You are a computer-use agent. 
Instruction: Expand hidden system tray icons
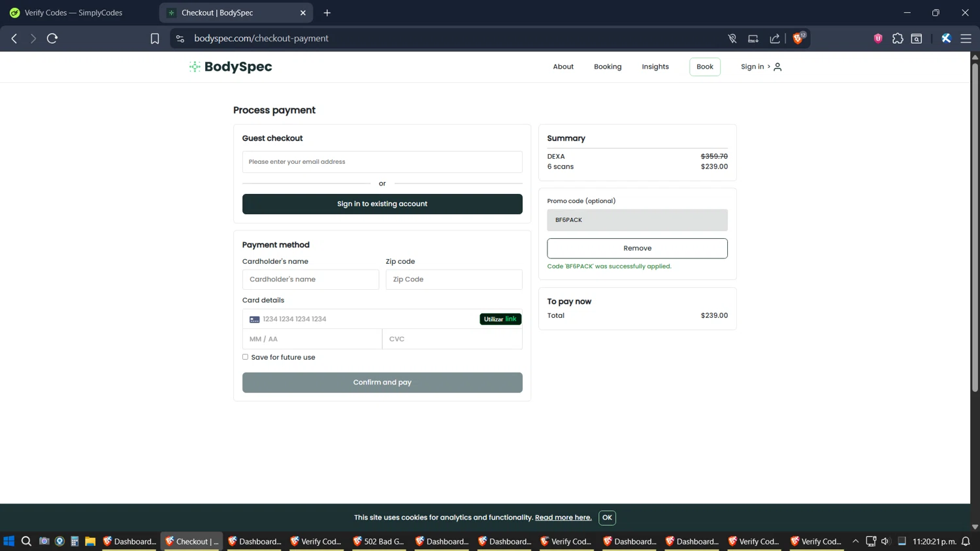coord(855,541)
